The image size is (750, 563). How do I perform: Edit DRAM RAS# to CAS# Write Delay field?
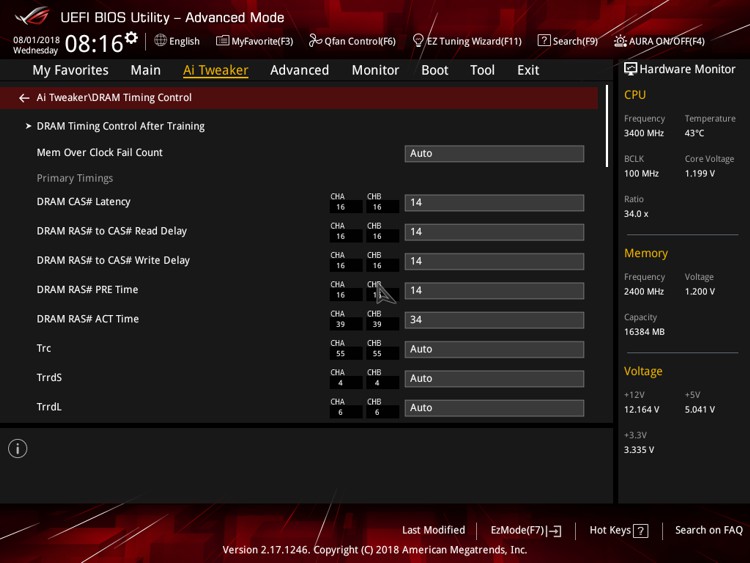tap(494, 261)
